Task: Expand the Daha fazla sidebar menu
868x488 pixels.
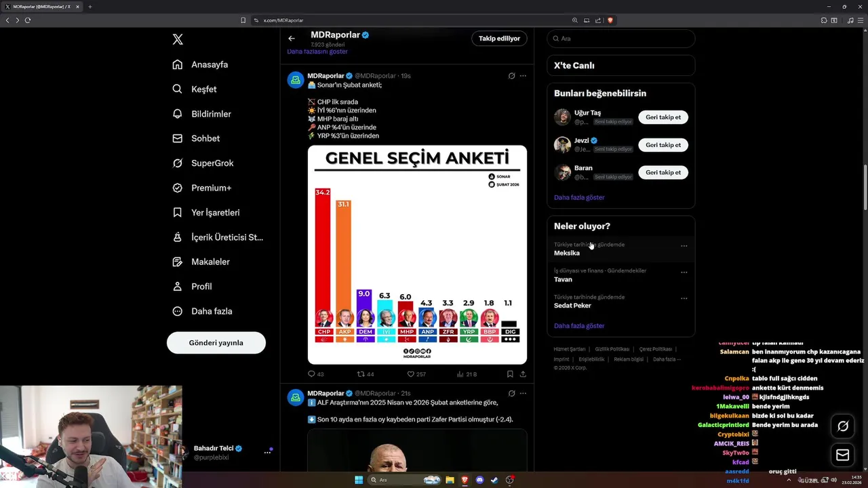Action: 202,311
